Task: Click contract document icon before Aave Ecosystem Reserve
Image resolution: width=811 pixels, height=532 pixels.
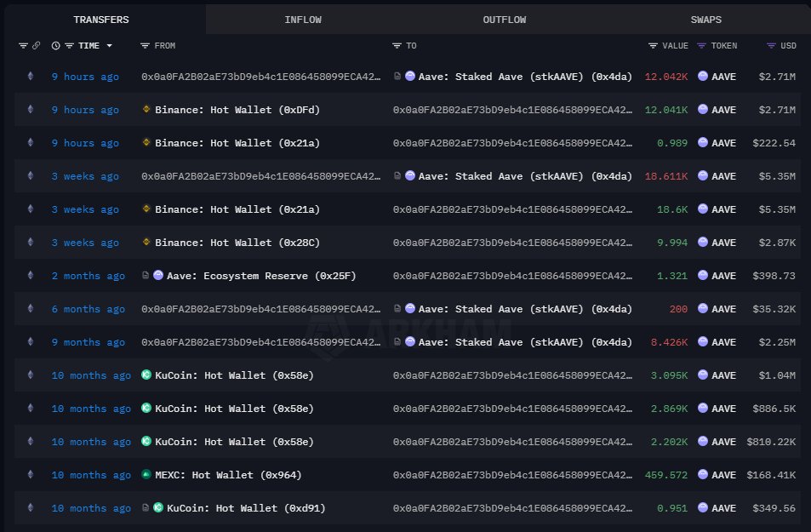Action: click(x=146, y=276)
